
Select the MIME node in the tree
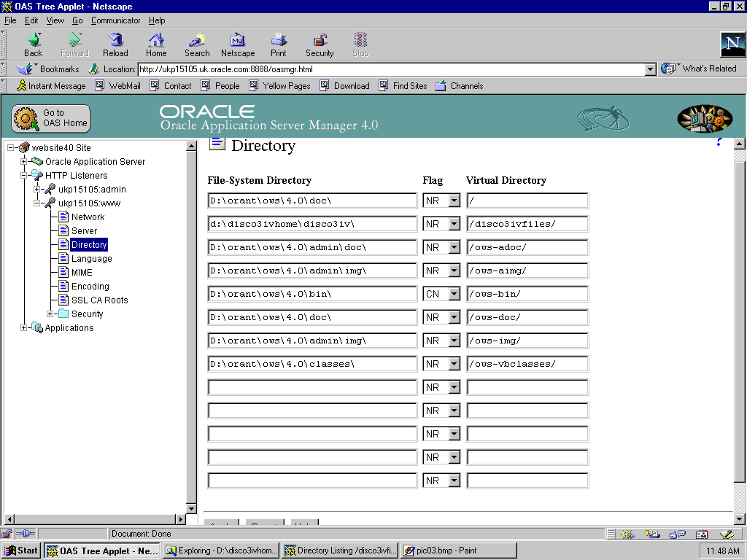coord(82,273)
